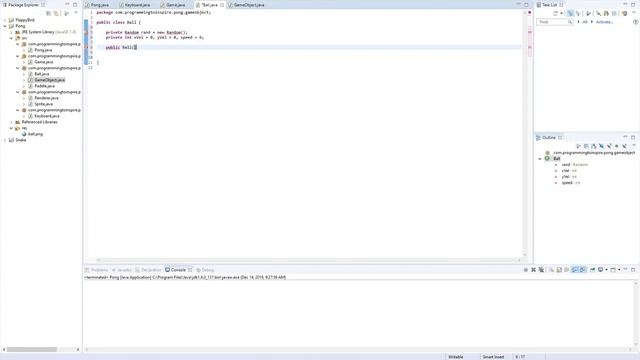Click red error indicator atop overview ruler
Image resolution: width=640 pixels, height=360 pixels.
[x=529, y=13]
